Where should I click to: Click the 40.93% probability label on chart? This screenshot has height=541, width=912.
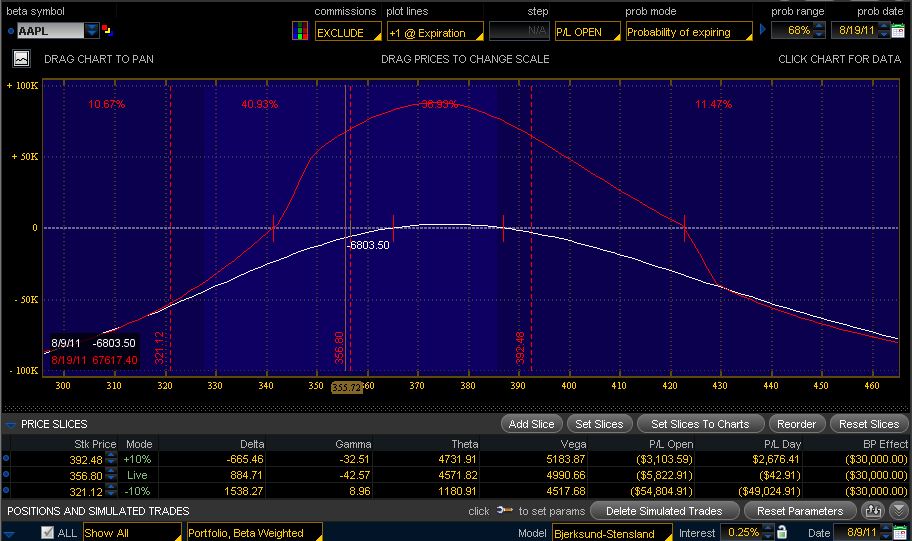(x=259, y=104)
